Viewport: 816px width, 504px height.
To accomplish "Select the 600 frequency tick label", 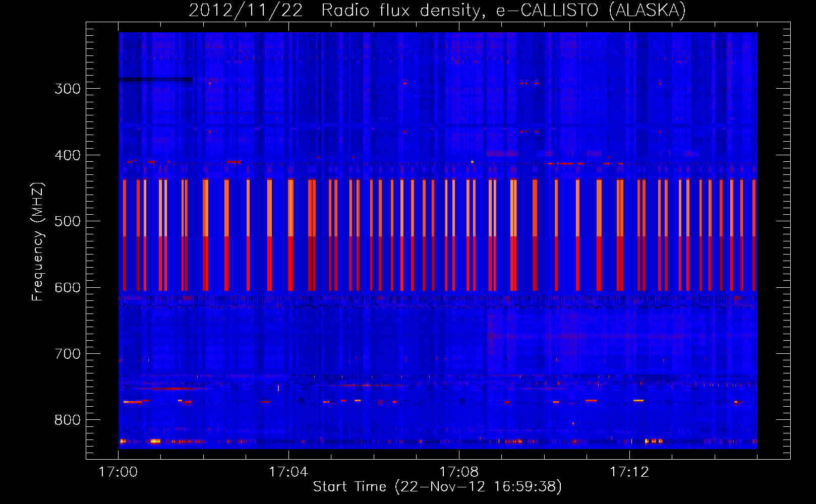I will click(x=68, y=288).
